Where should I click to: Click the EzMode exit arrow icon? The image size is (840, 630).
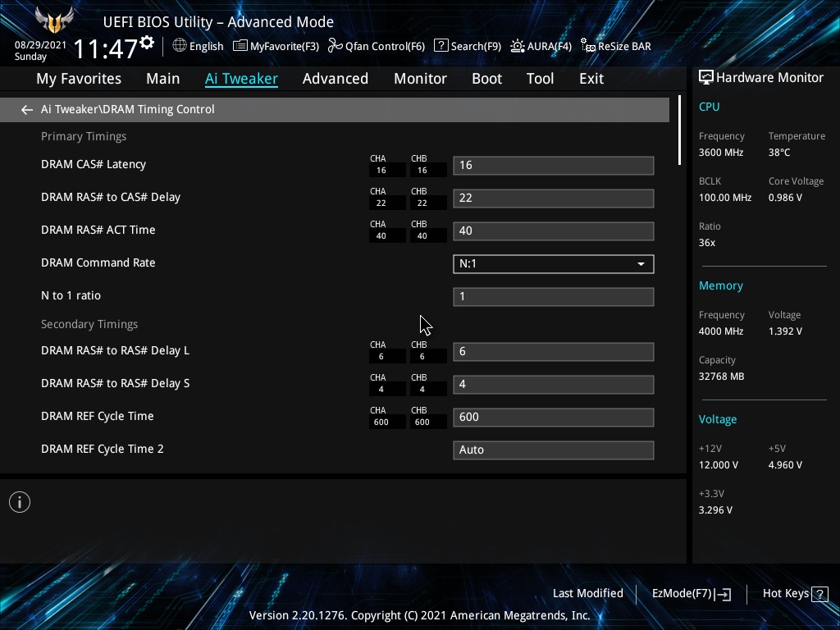[x=722, y=594]
